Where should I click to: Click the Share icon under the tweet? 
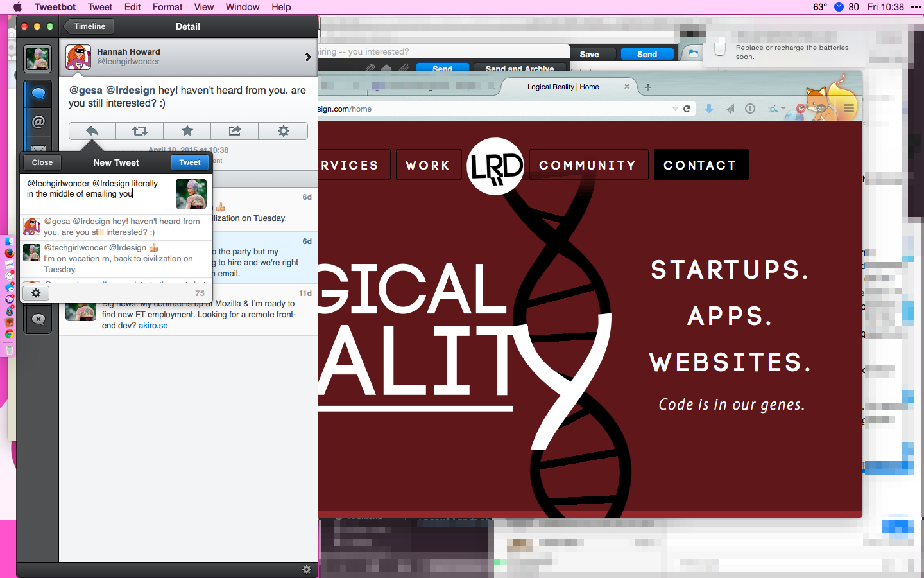[x=235, y=131]
